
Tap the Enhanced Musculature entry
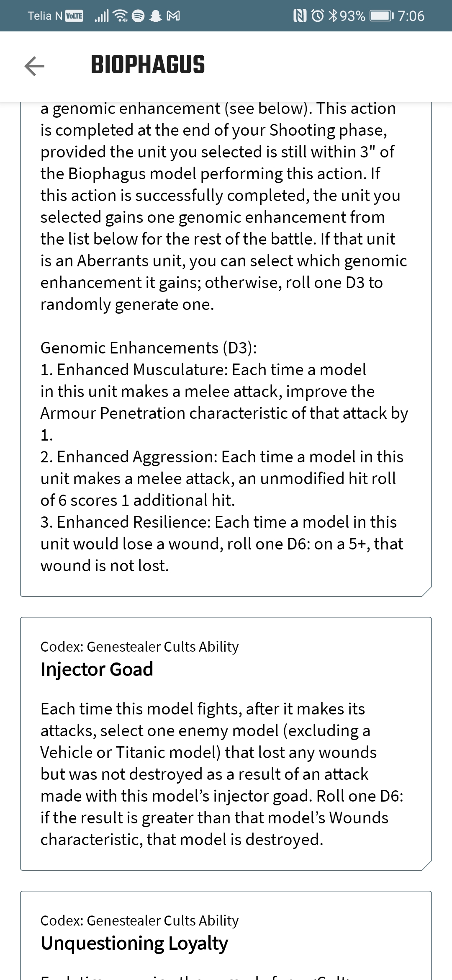coord(224,402)
